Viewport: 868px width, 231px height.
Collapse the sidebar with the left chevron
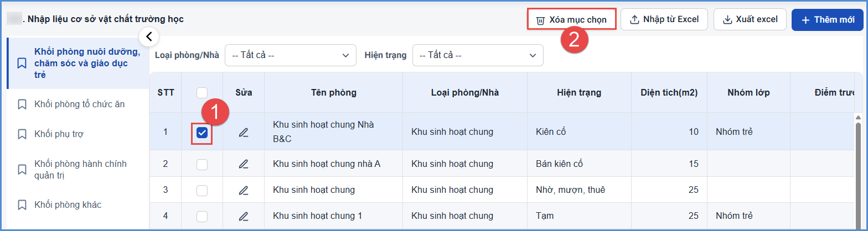click(x=148, y=37)
